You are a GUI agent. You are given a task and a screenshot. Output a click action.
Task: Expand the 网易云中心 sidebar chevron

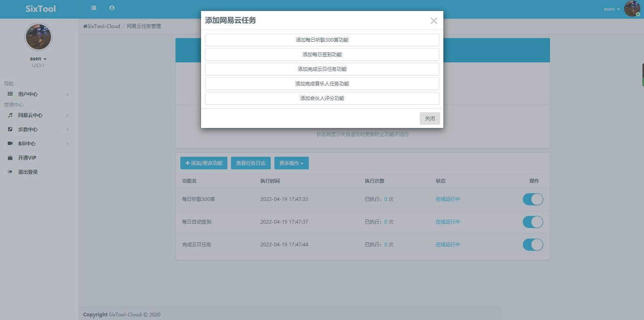(67, 115)
